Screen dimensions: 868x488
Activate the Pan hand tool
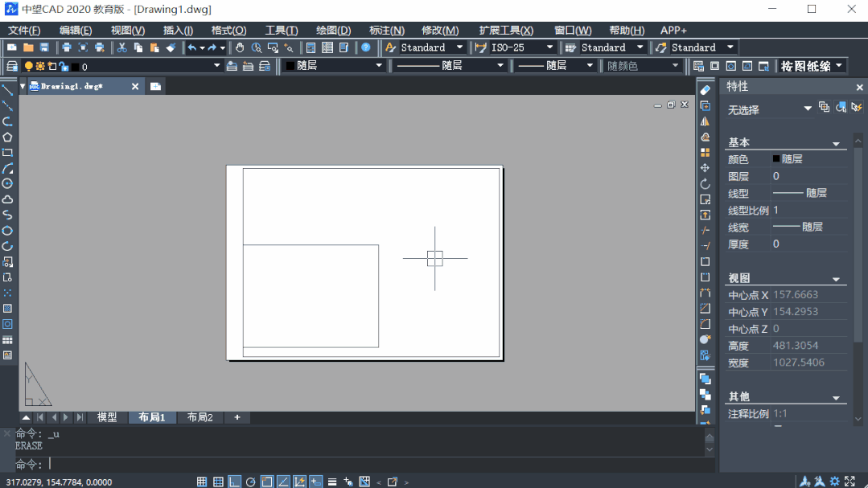(240, 47)
